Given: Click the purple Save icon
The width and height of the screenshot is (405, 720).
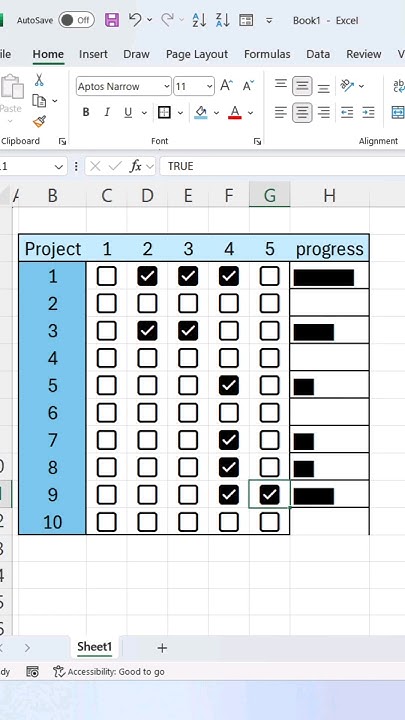Looking at the screenshot, I should [112, 20].
